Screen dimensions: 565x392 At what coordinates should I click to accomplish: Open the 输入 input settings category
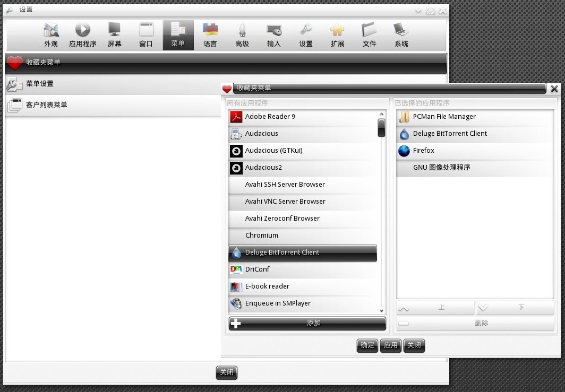click(274, 35)
